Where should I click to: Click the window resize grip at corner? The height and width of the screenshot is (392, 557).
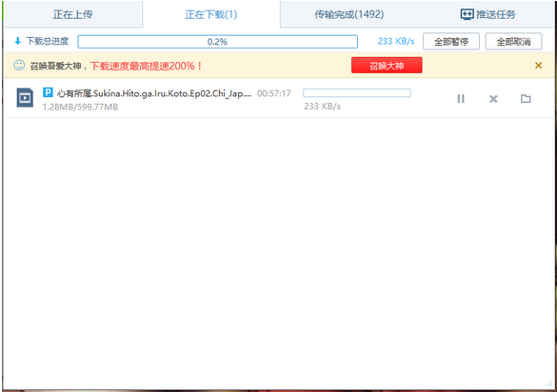point(548,382)
